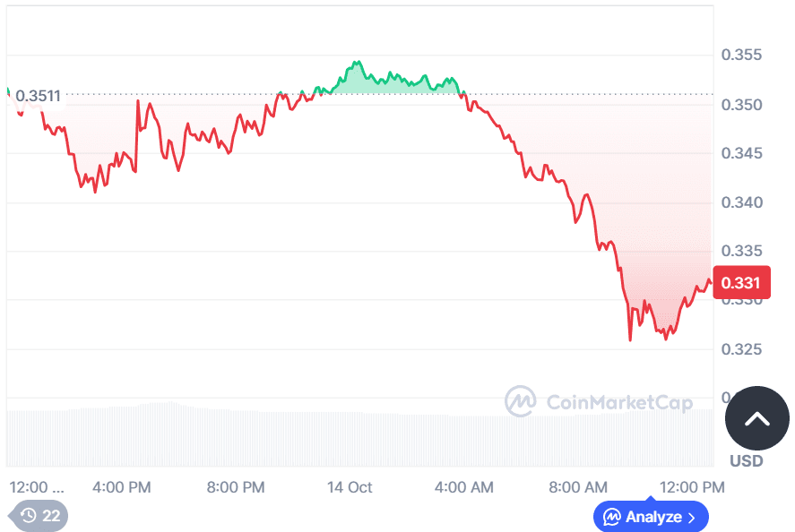
Task: Click the 4:00 PM axis label
Action: (121, 487)
